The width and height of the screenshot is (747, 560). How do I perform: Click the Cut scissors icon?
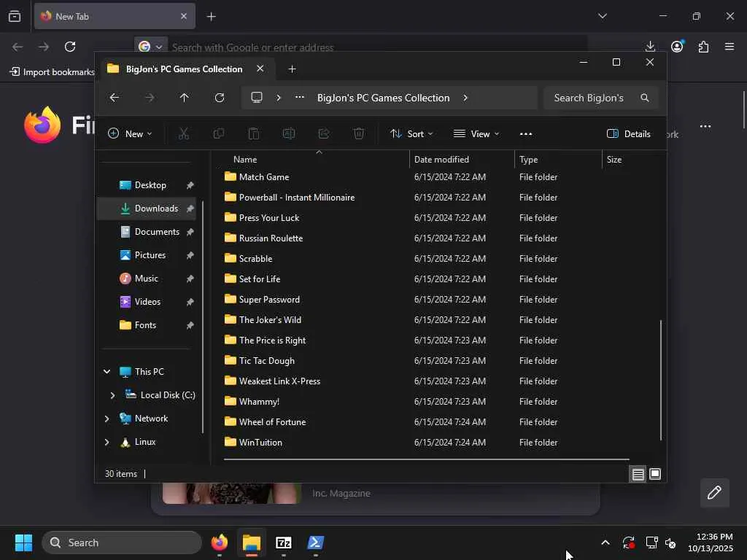(x=183, y=134)
